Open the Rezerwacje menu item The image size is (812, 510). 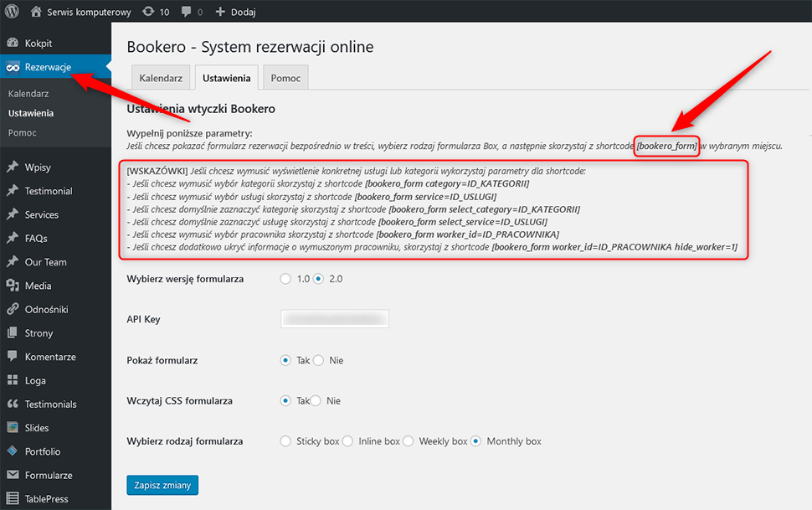coord(55,67)
